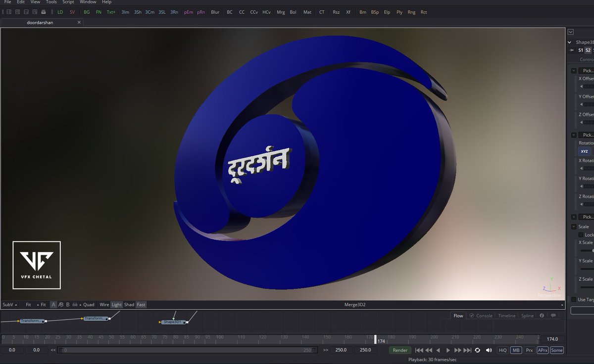This screenshot has width=594, height=364.
Task: Open the File menu
Action: pyautogui.click(x=7, y=2)
